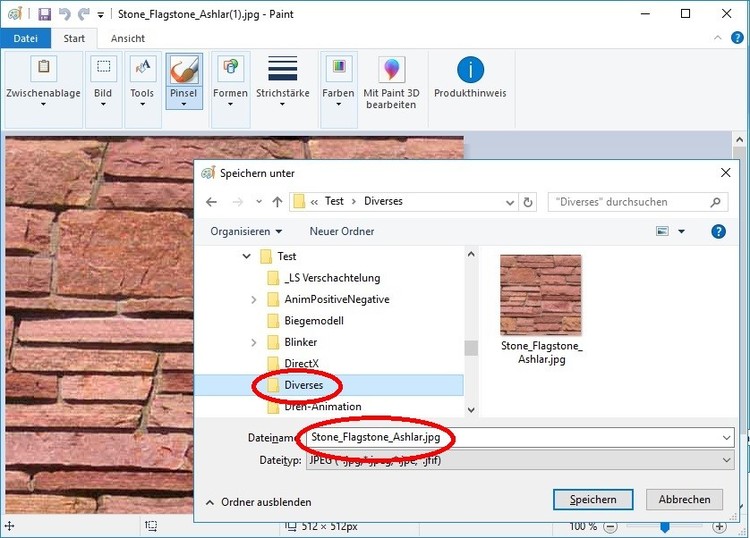Screen dimensions: 750x538
Task: Switch to the Start ribbon tab
Action: [x=74, y=38]
